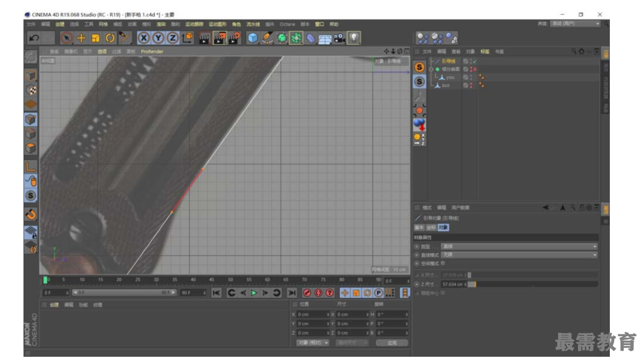Open the 窗口 Window menu
The width and height of the screenshot is (640, 364).
[319, 24]
